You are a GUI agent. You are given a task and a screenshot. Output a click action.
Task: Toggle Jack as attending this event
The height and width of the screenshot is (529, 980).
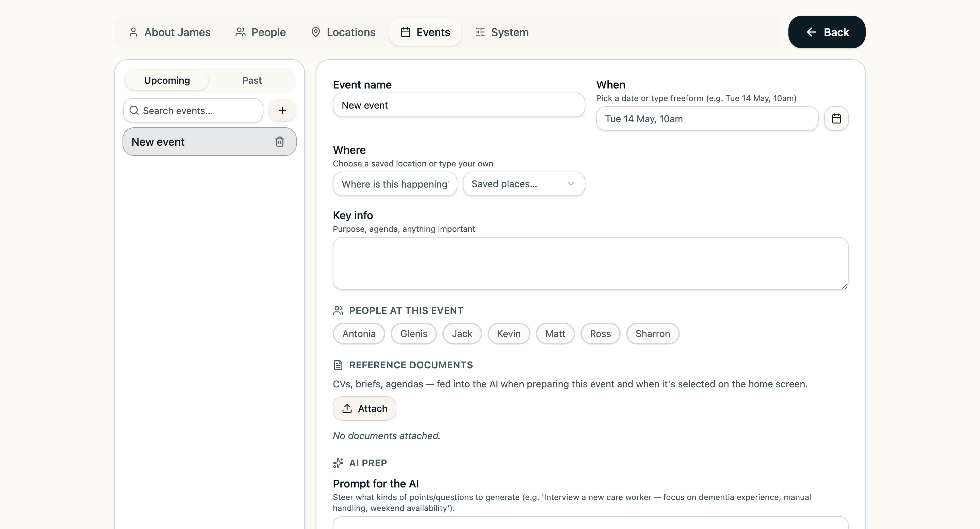tap(462, 334)
